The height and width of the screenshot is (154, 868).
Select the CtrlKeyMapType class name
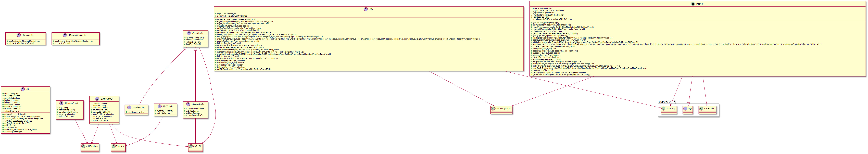tap(503, 109)
